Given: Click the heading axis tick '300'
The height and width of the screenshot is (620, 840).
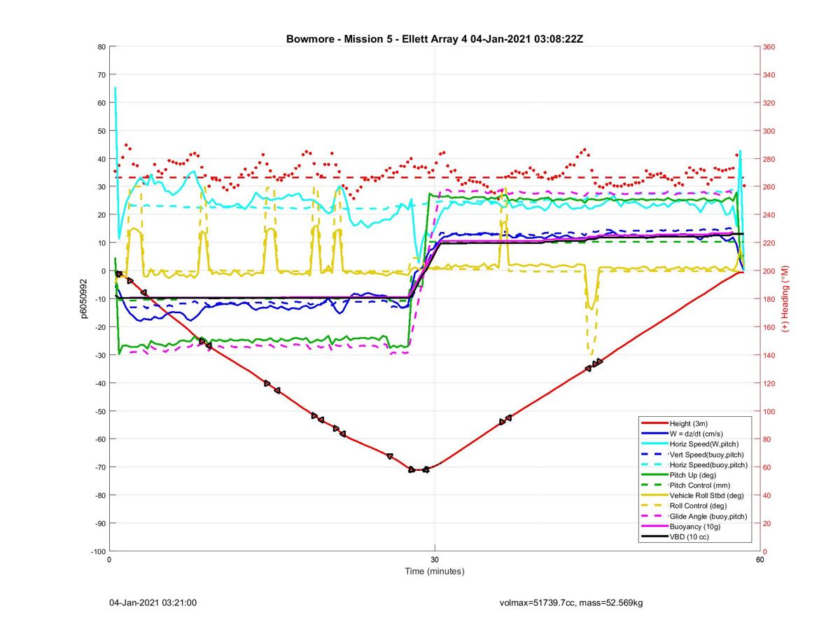Looking at the screenshot, I should tap(769, 131).
